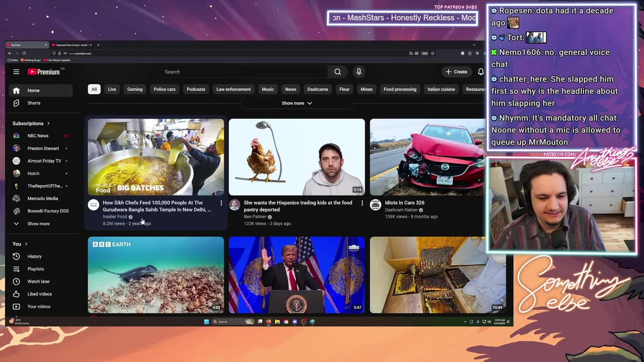Open Preston Stewart subscription
Viewport: 644px width, 362px height.
click(x=41, y=148)
